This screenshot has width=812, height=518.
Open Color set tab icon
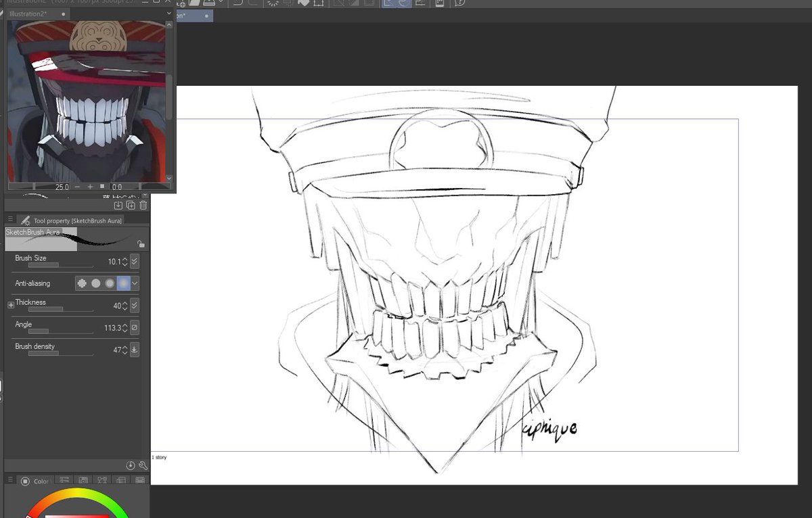click(x=83, y=481)
